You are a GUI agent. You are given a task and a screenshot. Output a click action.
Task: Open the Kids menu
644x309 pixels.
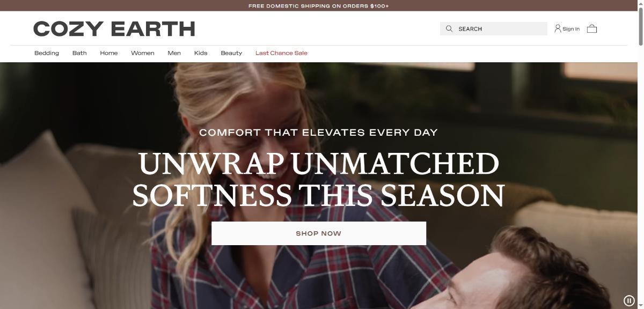(x=201, y=53)
